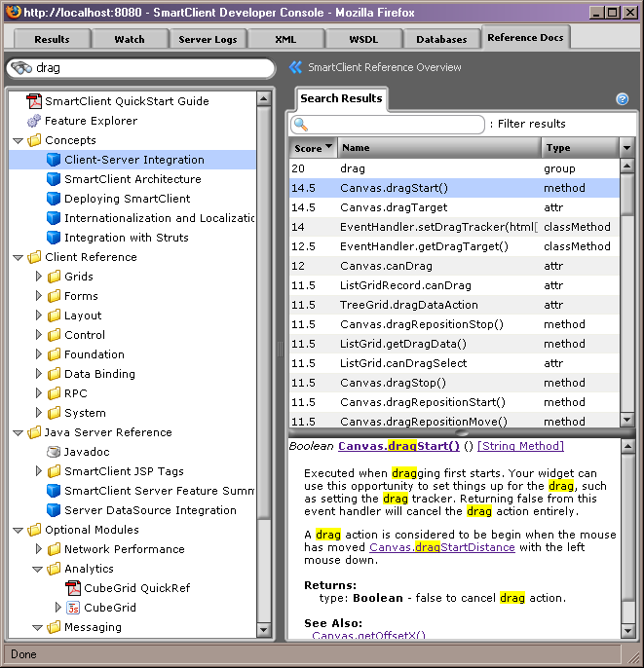Open the Server Logs tab
Image resolution: width=644 pixels, height=668 pixels.
[x=208, y=39]
